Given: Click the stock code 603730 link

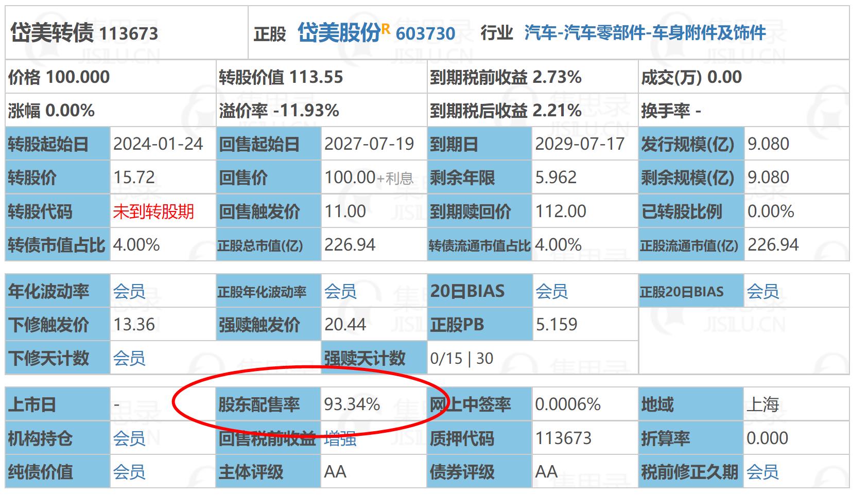Looking at the screenshot, I should (426, 34).
